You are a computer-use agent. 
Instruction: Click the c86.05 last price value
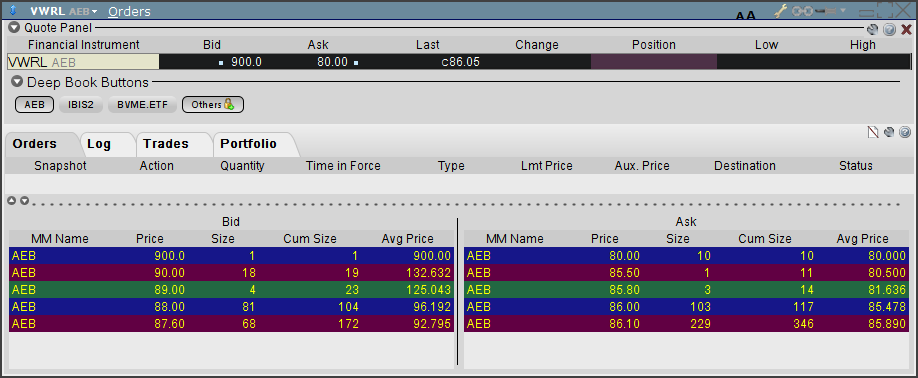pos(460,62)
